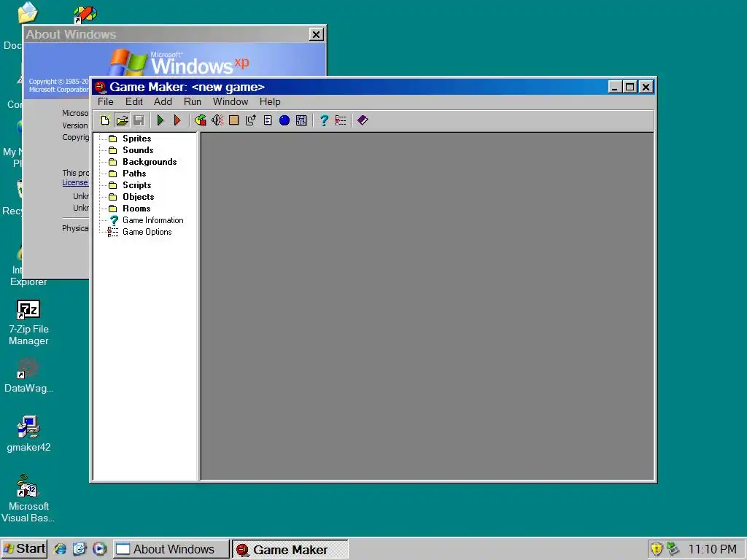
Task: Select the Sprites folder in tree
Action: click(x=136, y=139)
